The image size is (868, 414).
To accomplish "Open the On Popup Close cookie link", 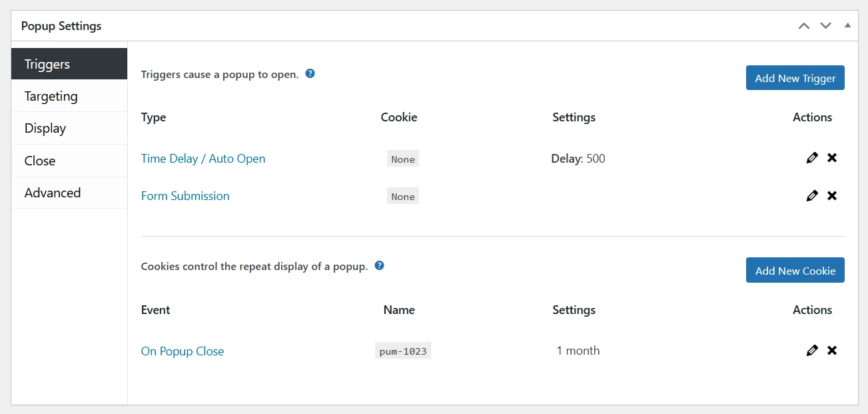I will 183,351.
